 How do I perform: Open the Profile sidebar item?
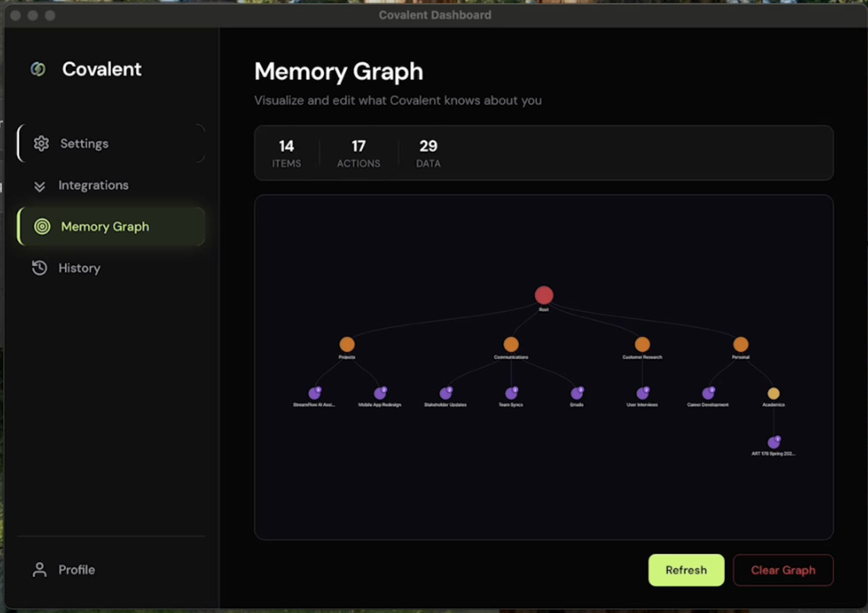coord(111,570)
